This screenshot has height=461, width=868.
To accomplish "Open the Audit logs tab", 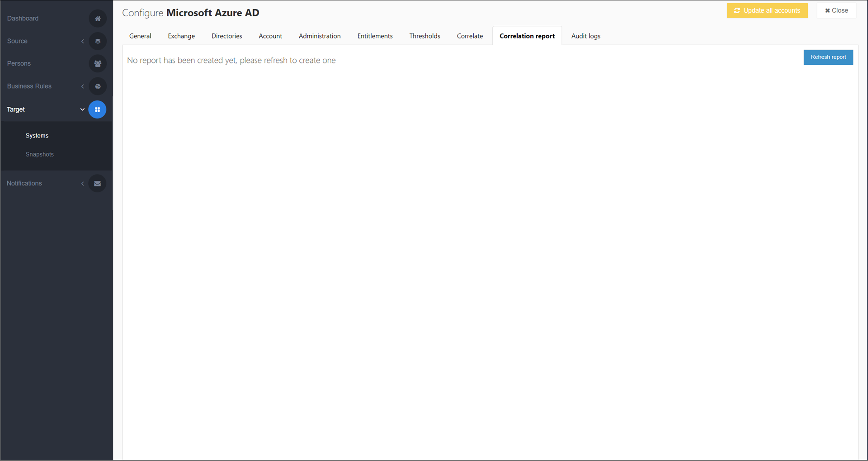I will click(586, 36).
